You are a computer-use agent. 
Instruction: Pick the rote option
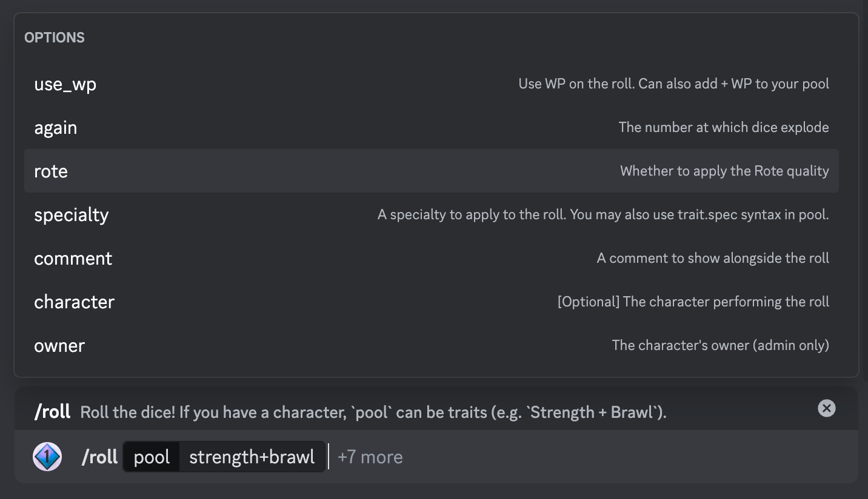432,171
